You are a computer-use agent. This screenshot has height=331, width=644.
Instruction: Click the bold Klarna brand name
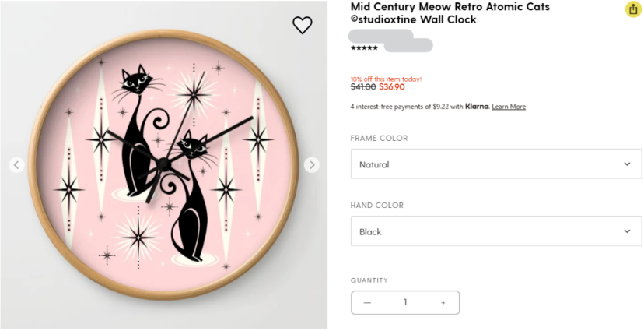[x=477, y=107]
